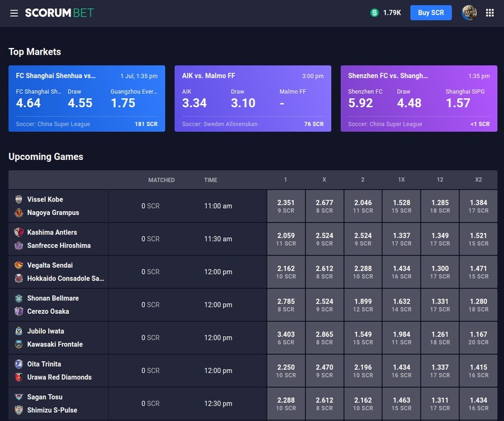Choose the 2.677 draw odds cell
Image resolution: width=504 pixels, height=421 pixels.
(x=324, y=206)
